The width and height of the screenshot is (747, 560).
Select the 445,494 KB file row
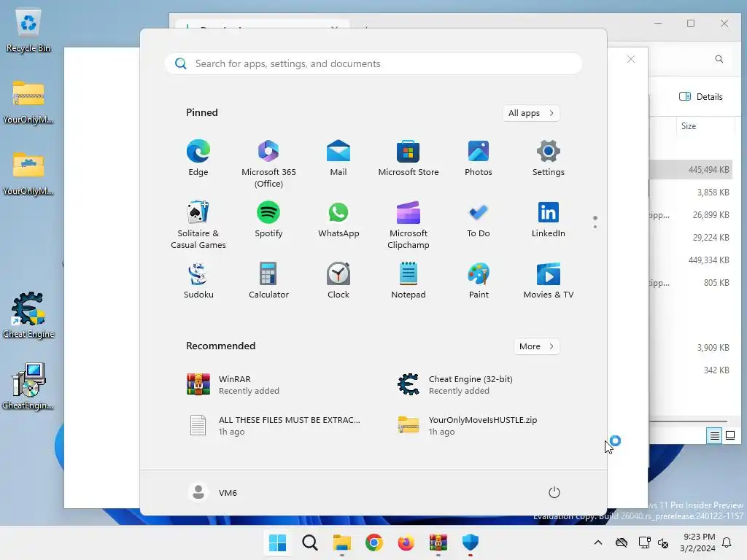(x=690, y=169)
